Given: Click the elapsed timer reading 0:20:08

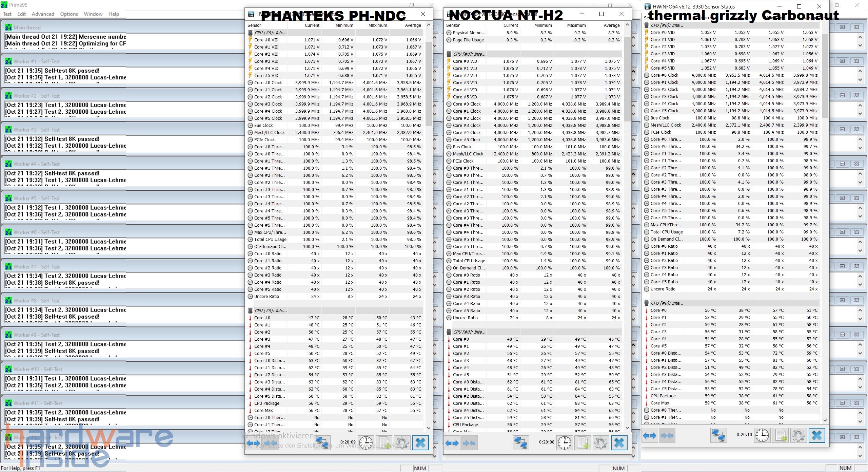Looking at the screenshot, I should (547, 442).
